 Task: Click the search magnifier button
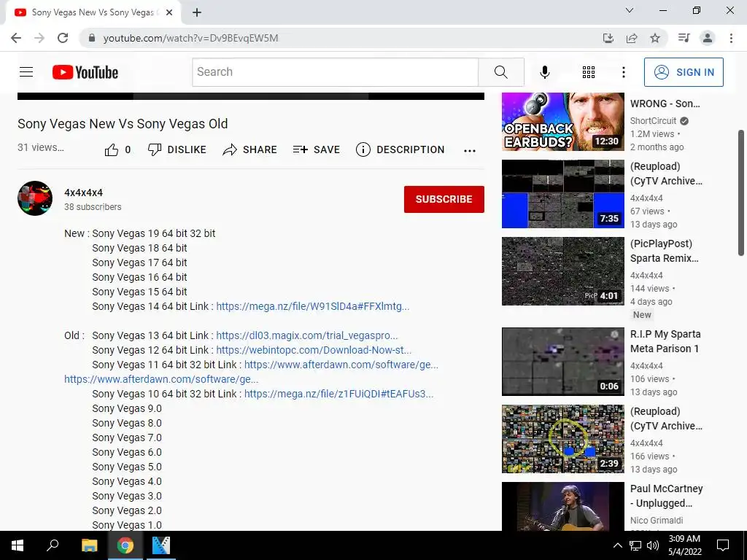coord(500,72)
